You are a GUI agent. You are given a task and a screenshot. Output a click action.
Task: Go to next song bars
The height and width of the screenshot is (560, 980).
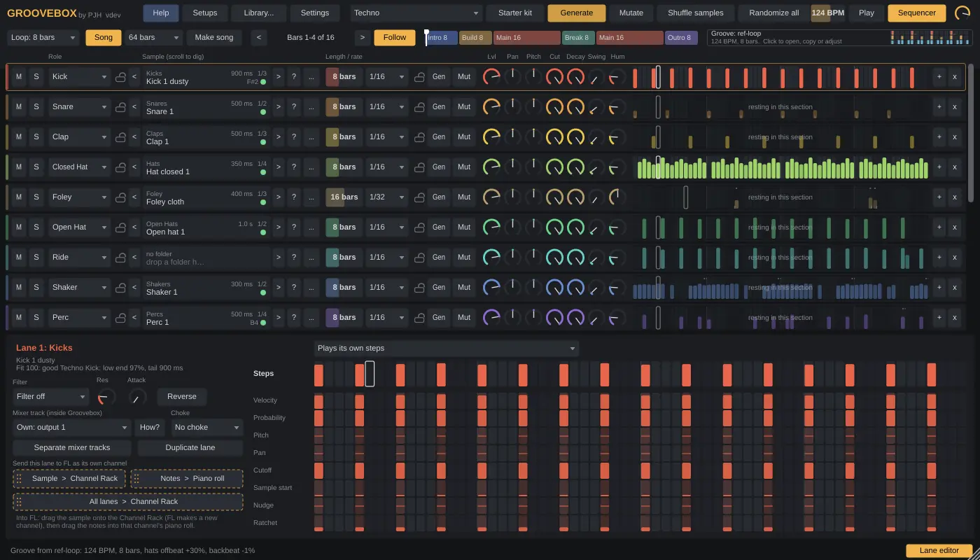tap(363, 38)
